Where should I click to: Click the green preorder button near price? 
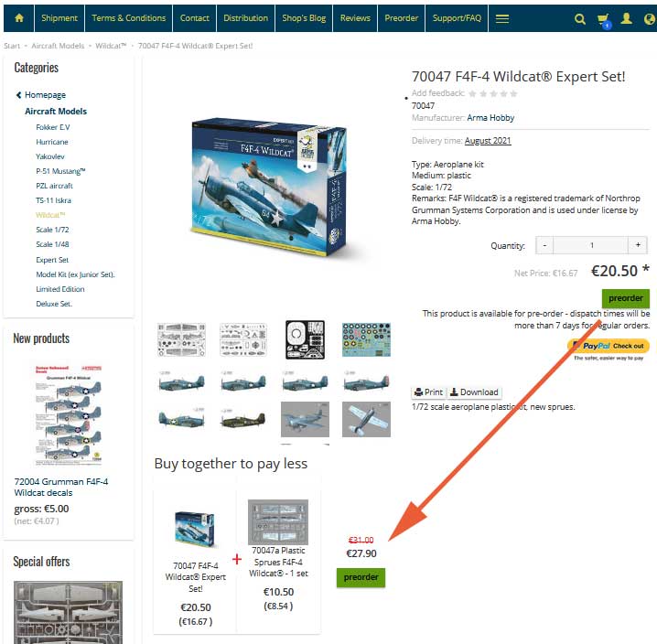[x=626, y=298]
